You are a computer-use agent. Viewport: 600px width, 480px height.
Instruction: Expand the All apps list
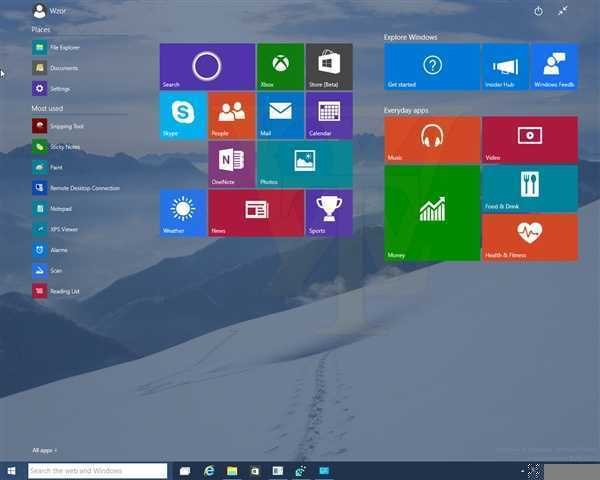click(44, 451)
